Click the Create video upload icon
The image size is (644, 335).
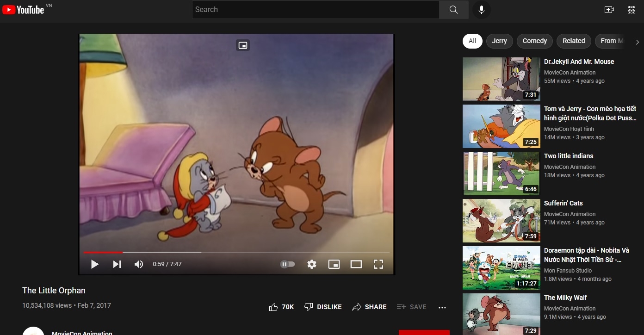(x=609, y=9)
